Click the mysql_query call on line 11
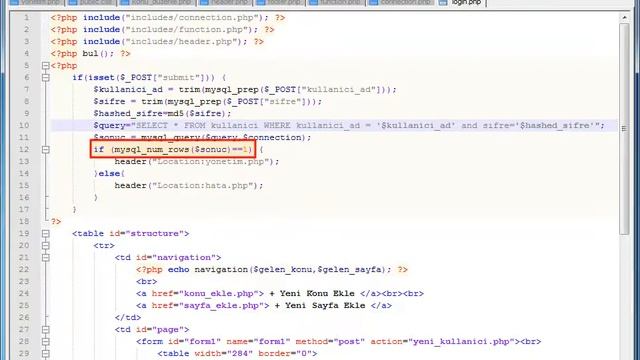Screen dimensions: 640x360 click(225, 138)
